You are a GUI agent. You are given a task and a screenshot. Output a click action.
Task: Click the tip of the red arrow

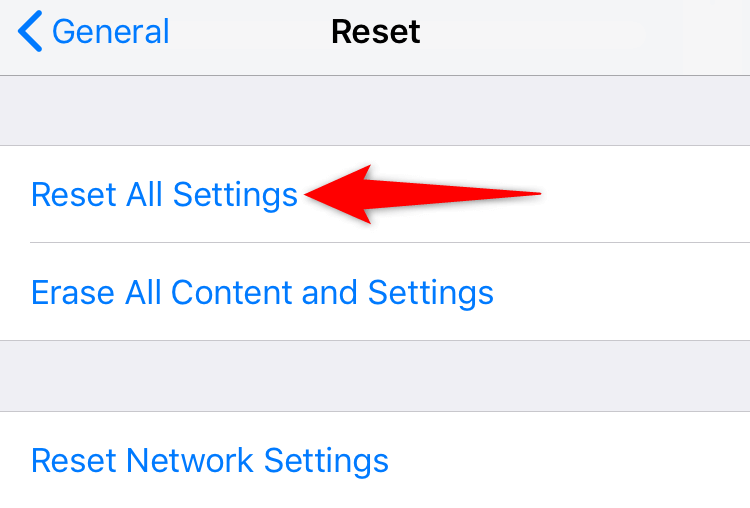(x=309, y=195)
